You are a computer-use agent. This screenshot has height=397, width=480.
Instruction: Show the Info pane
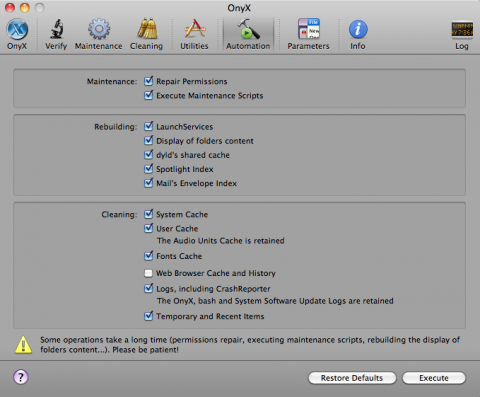tap(358, 34)
